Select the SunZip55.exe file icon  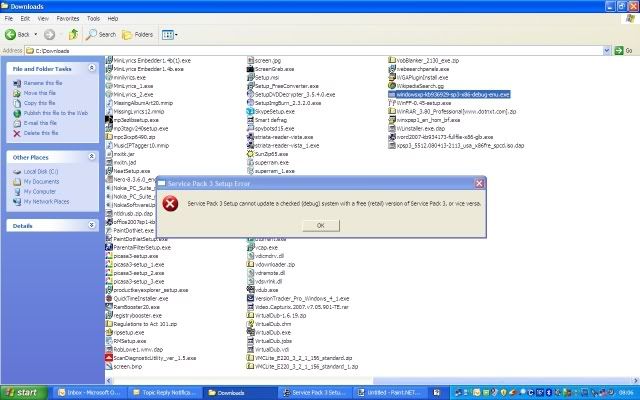(251, 154)
